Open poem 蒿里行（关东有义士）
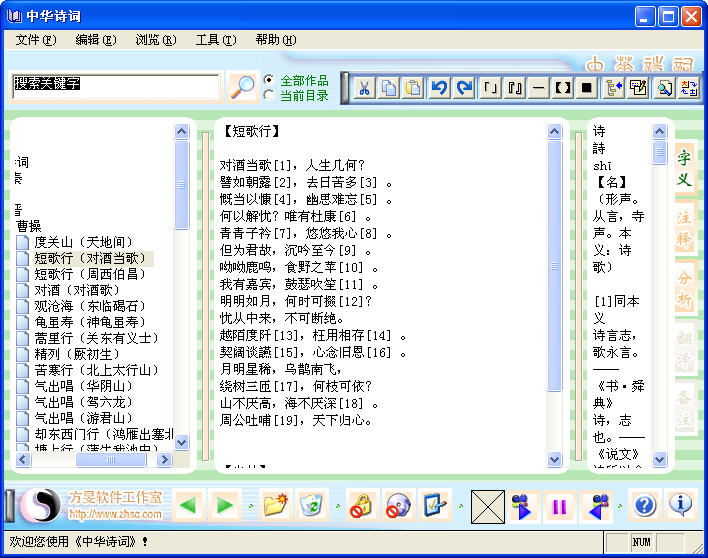 click(97, 338)
